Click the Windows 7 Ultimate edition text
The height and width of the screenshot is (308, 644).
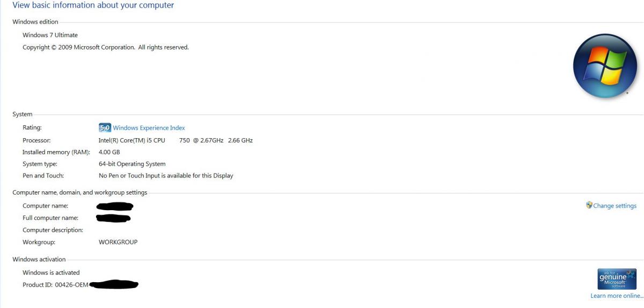click(x=50, y=35)
